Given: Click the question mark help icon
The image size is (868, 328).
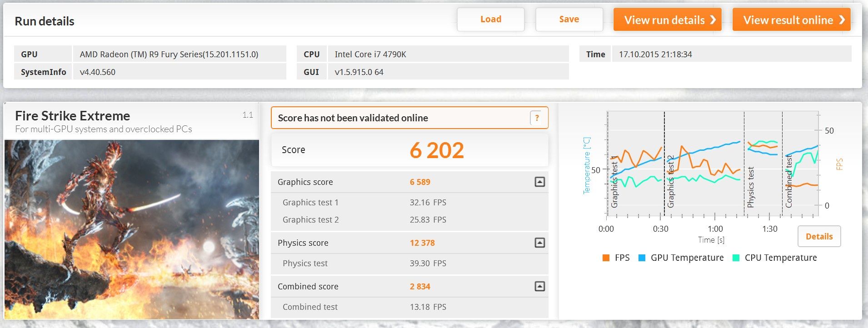Looking at the screenshot, I should click(537, 118).
